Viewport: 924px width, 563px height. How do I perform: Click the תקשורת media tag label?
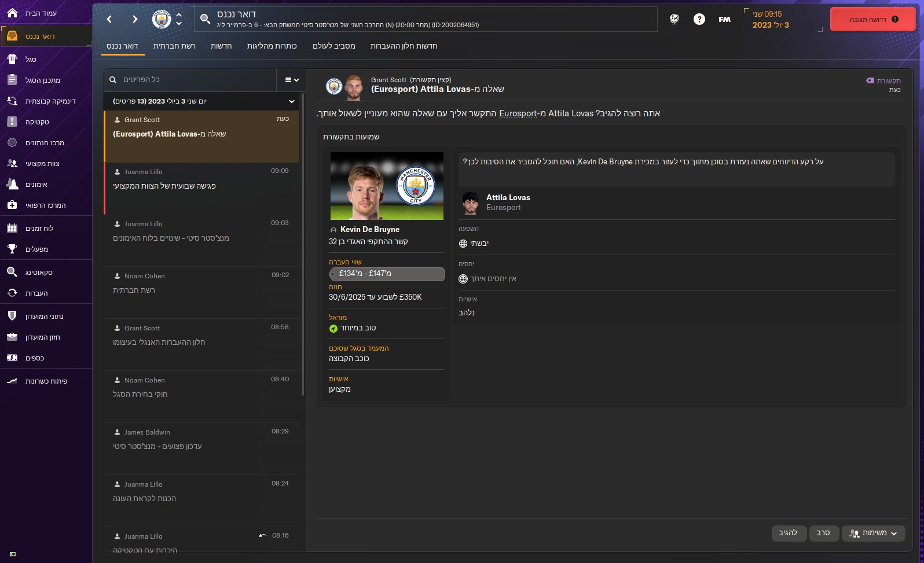(883, 80)
